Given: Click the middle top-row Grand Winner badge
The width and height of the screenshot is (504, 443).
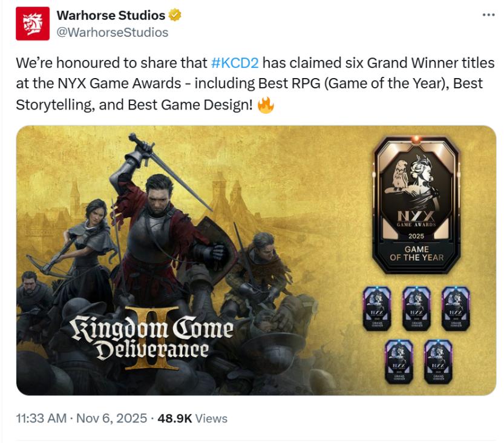Looking at the screenshot, I should [416, 309].
